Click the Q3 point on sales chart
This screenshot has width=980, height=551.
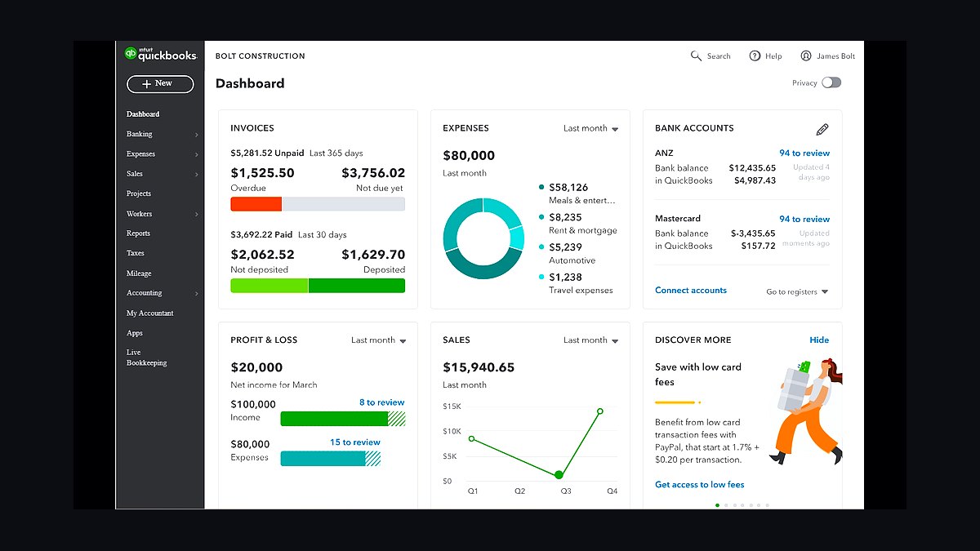coord(559,474)
